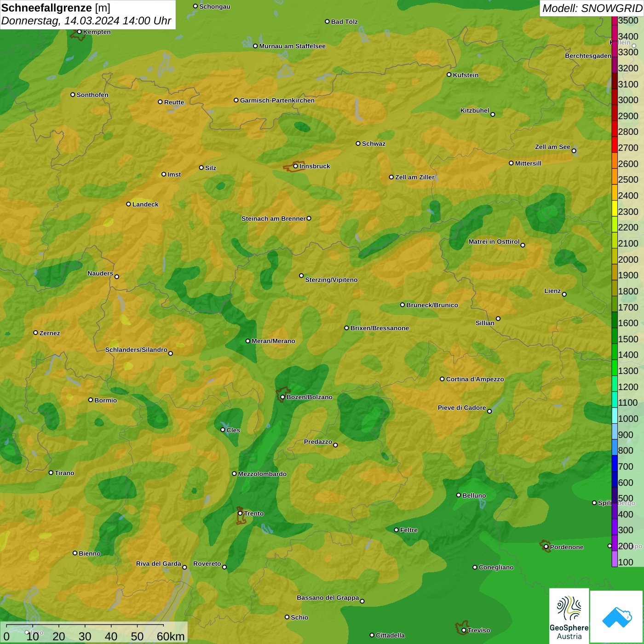Click the Tirano location dot

click(51, 472)
